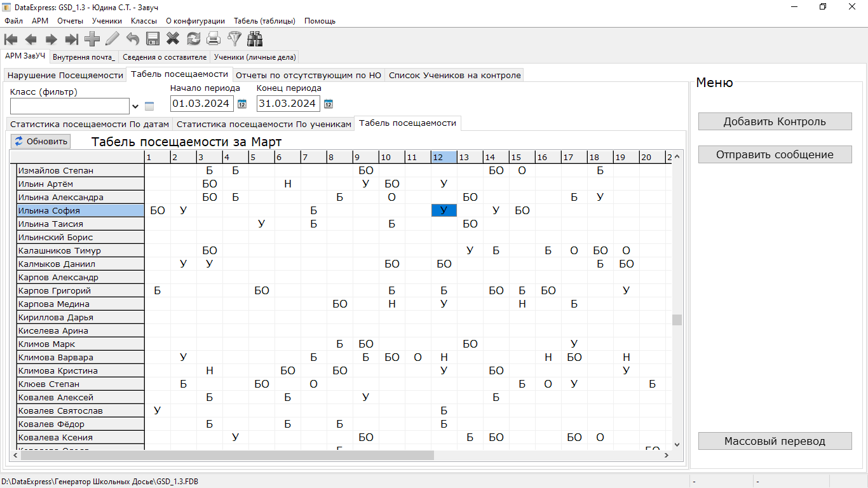Select row Клюев Степан
The width and height of the screenshot is (868, 488).
81,384
